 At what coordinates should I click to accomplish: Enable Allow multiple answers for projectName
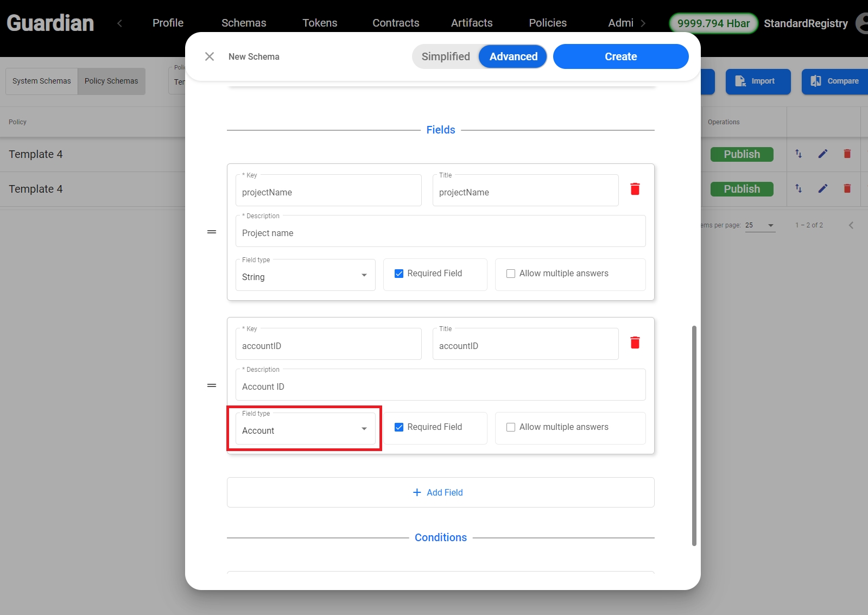[511, 274]
